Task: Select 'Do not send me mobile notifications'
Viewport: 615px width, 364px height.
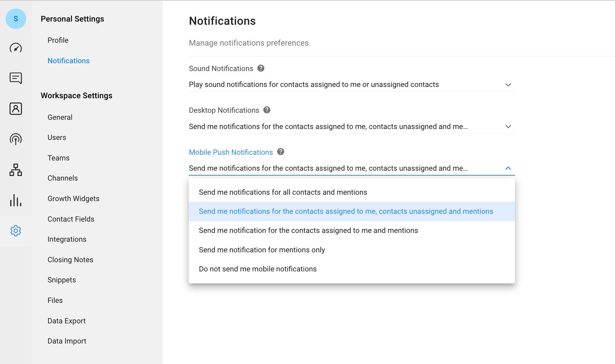Action: point(258,269)
